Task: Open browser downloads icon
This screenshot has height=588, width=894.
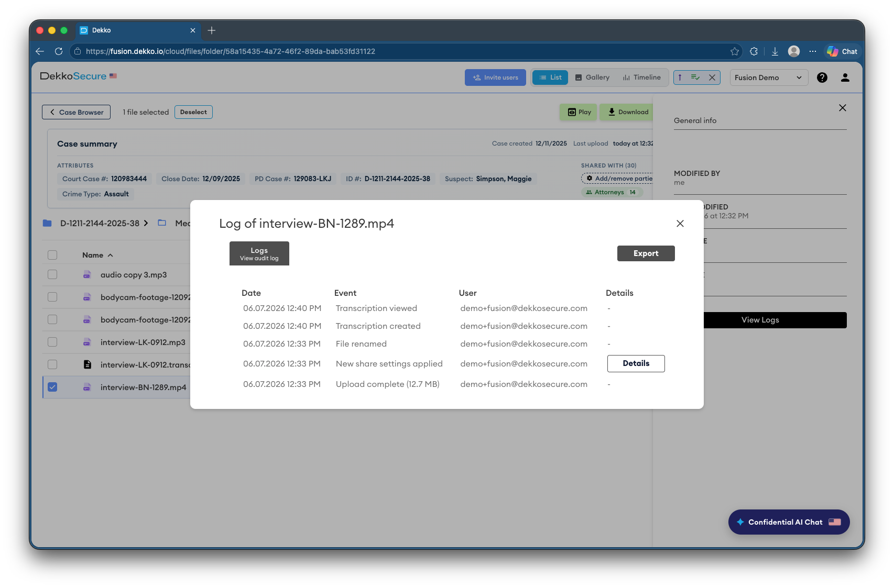Action: (775, 51)
